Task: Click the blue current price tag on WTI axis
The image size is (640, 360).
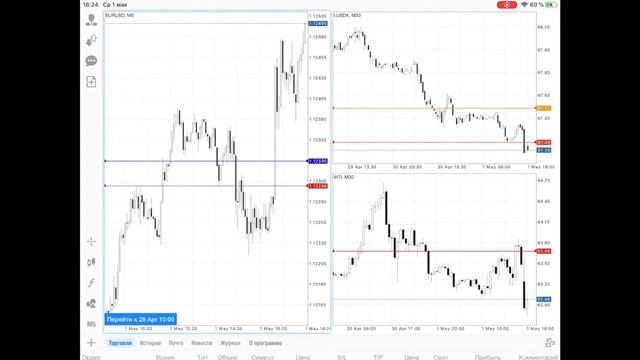Action: tap(544, 300)
